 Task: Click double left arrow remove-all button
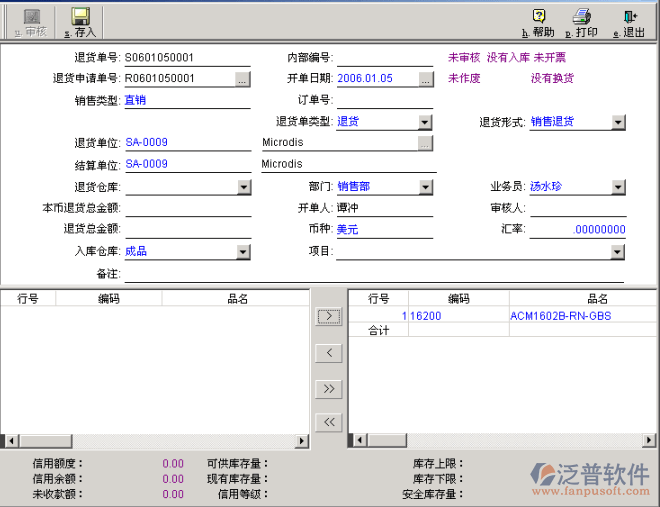tap(328, 422)
